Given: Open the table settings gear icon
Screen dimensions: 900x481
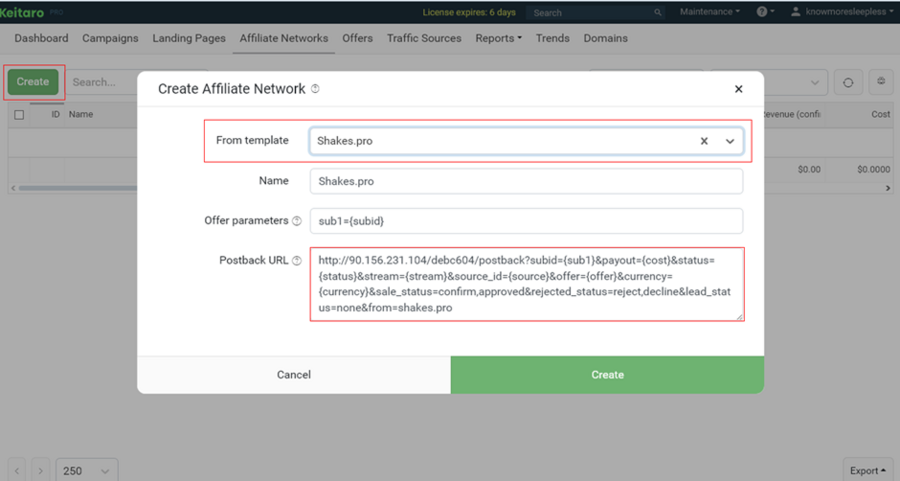Looking at the screenshot, I should pyautogui.click(x=881, y=82).
